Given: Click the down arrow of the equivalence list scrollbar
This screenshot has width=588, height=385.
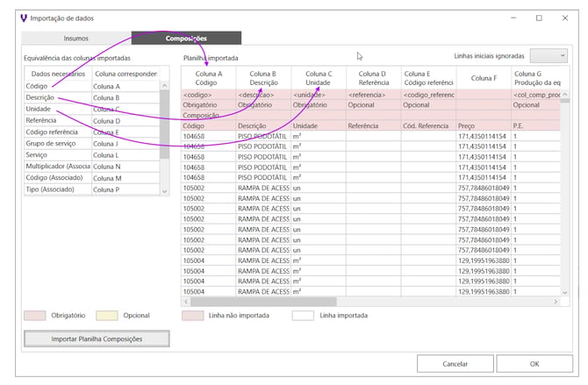Looking at the screenshot, I should (x=164, y=190).
